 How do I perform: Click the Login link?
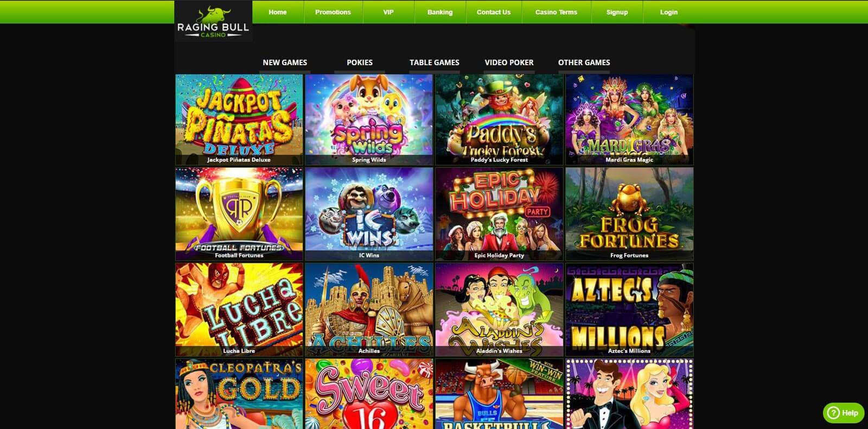coord(669,12)
